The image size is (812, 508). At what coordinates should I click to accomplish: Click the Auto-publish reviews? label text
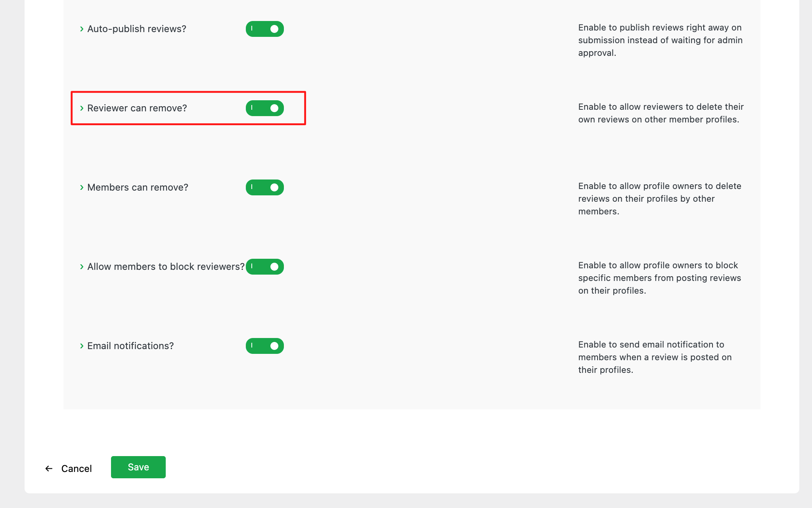tap(137, 29)
